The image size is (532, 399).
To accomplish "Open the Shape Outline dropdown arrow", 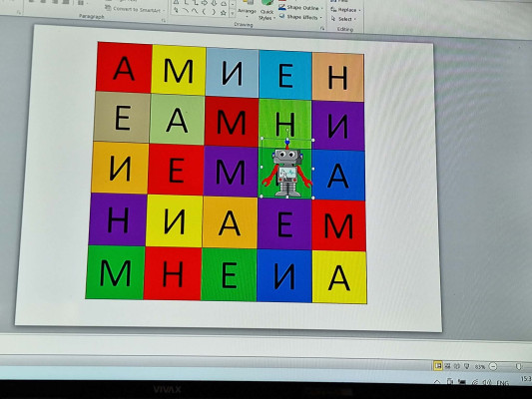I will coord(322,8).
